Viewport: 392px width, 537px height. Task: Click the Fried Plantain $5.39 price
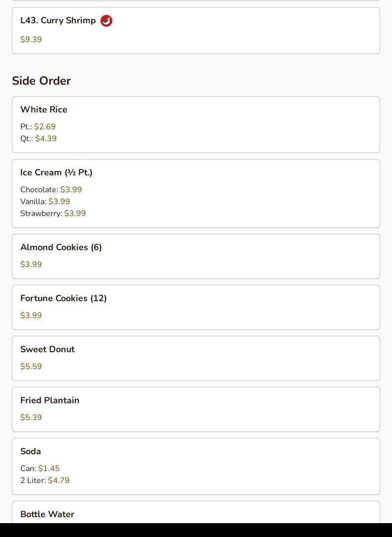pos(31,418)
